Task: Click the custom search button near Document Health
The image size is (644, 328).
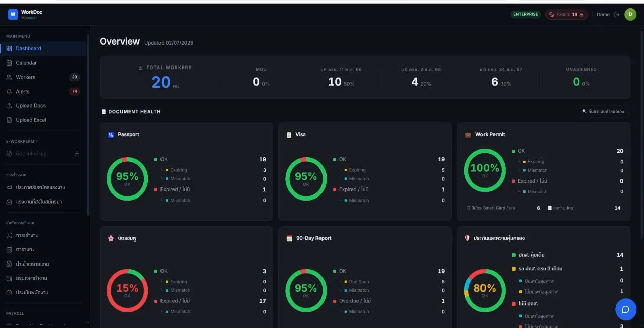Action: click(603, 111)
